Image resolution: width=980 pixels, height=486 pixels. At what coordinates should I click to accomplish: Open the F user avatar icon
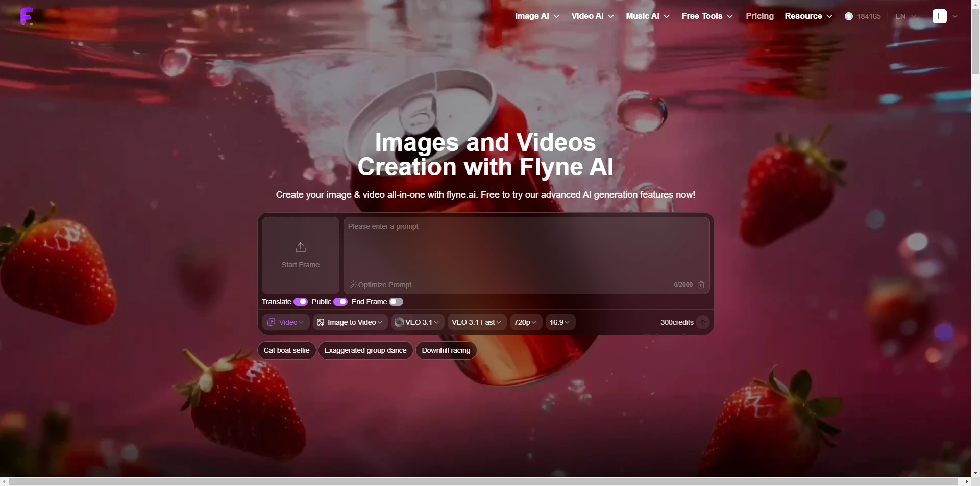click(x=939, y=16)
